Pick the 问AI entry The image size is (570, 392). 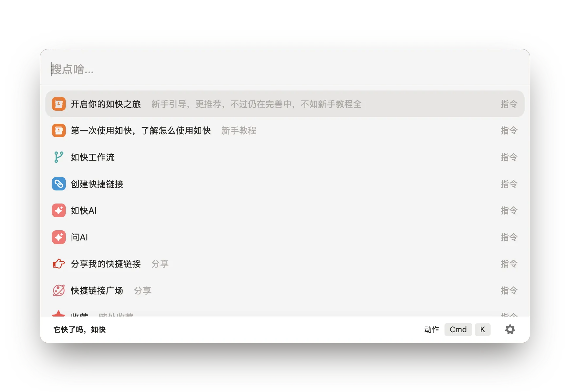click(x=285, y=237)
